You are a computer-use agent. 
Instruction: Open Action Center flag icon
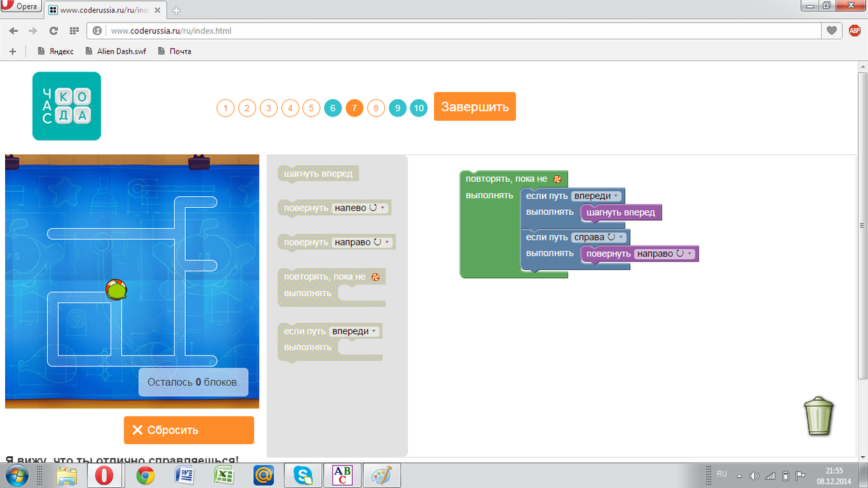pos(800,476)
